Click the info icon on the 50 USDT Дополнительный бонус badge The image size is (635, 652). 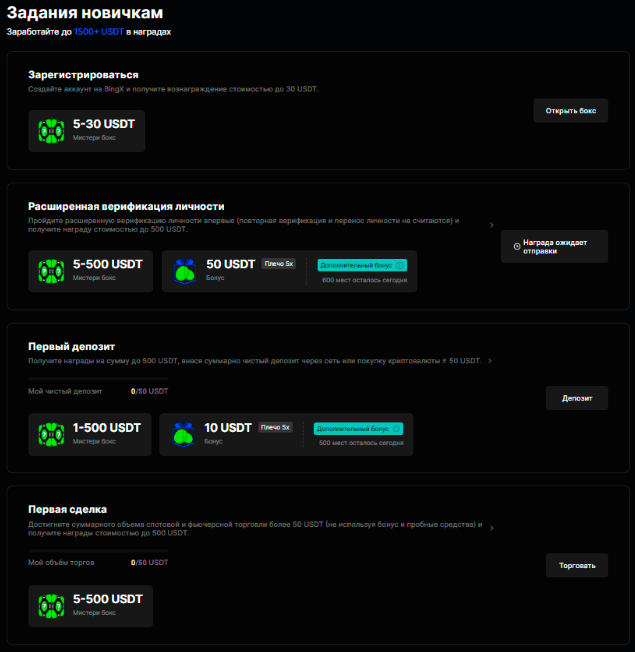click(400, 265)
